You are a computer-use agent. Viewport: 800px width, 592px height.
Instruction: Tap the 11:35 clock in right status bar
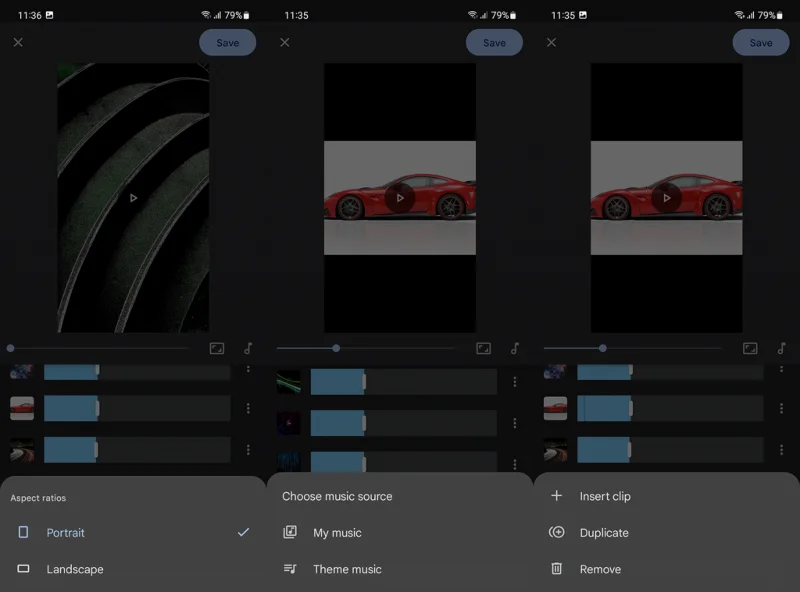coord(563,15)
